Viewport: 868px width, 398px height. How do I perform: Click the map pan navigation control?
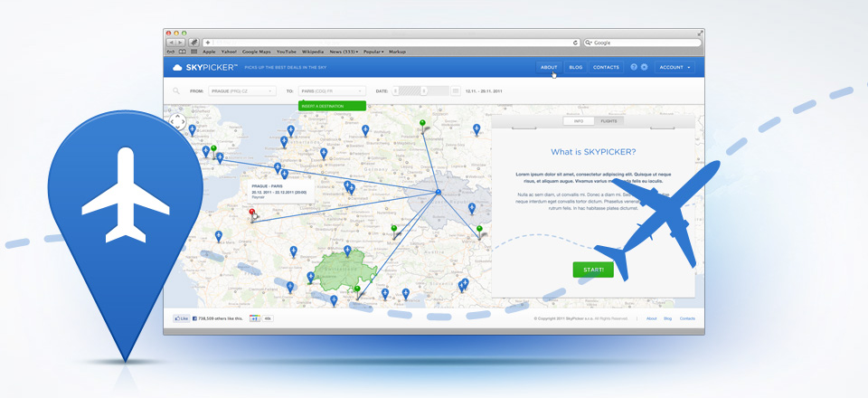tap(178, 121)
